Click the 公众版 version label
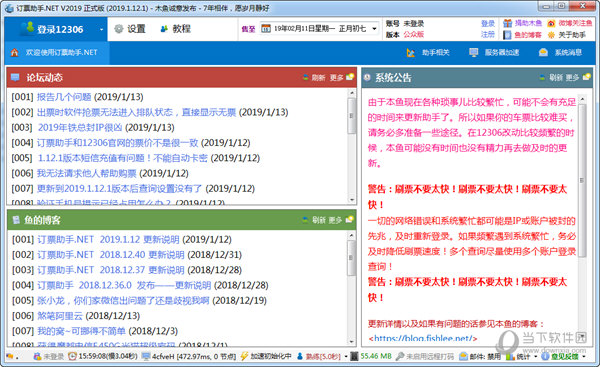This screenshot has height=367, width=600. [414, 34]
